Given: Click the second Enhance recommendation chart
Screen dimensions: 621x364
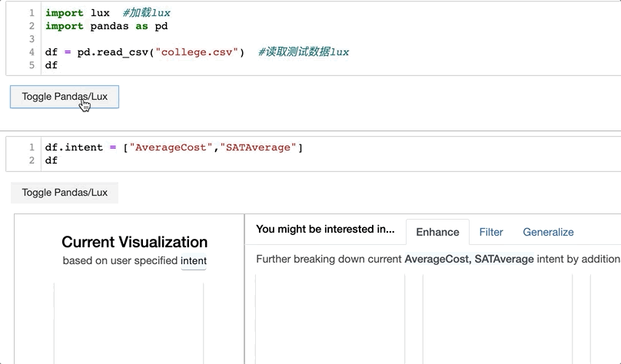Looking at the screenshot, I should [x=498, y=319].
